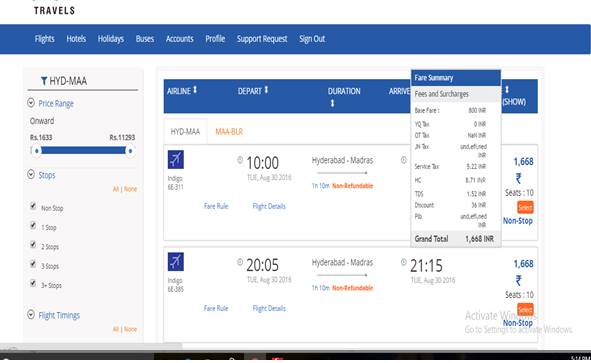Image resolution: width=591 pixels, height=363 pixels.
Task: Click the Indigo logo for flight 6E-311
Action: point(176,159)
